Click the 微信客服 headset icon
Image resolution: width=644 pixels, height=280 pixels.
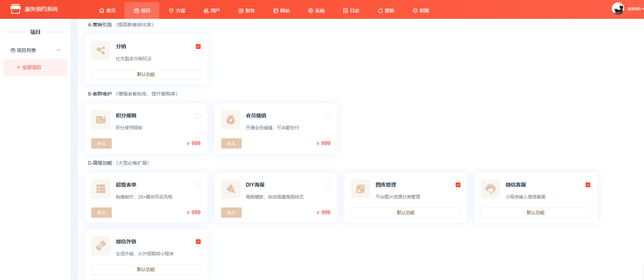(x=491, y=189)
